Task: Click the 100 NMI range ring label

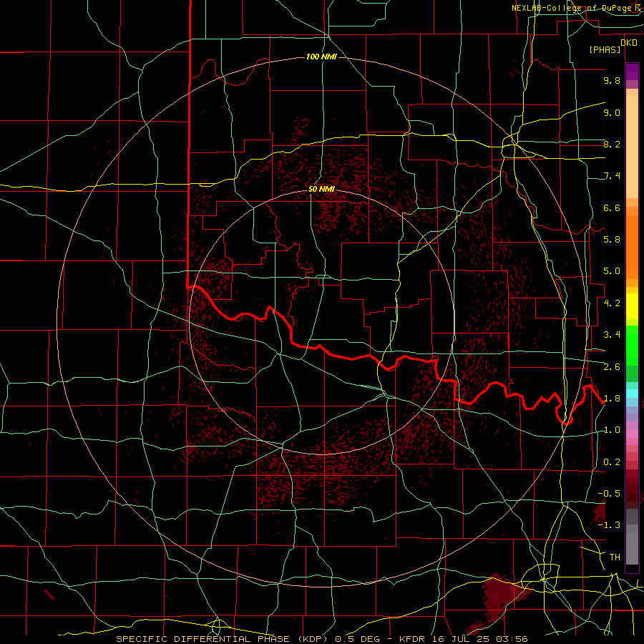Action: click(321, 57)
